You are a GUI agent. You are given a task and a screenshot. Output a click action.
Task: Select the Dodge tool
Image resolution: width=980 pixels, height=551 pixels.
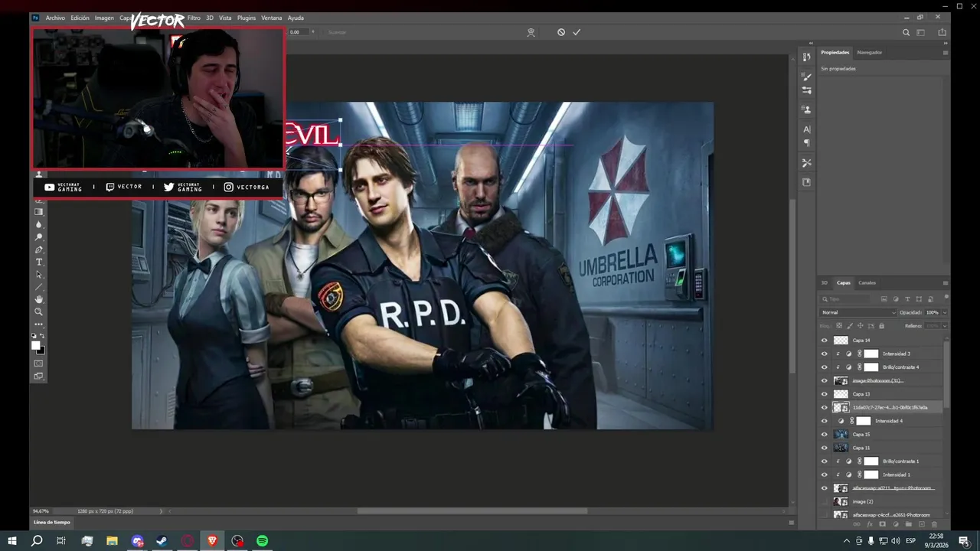click(39, 237)
